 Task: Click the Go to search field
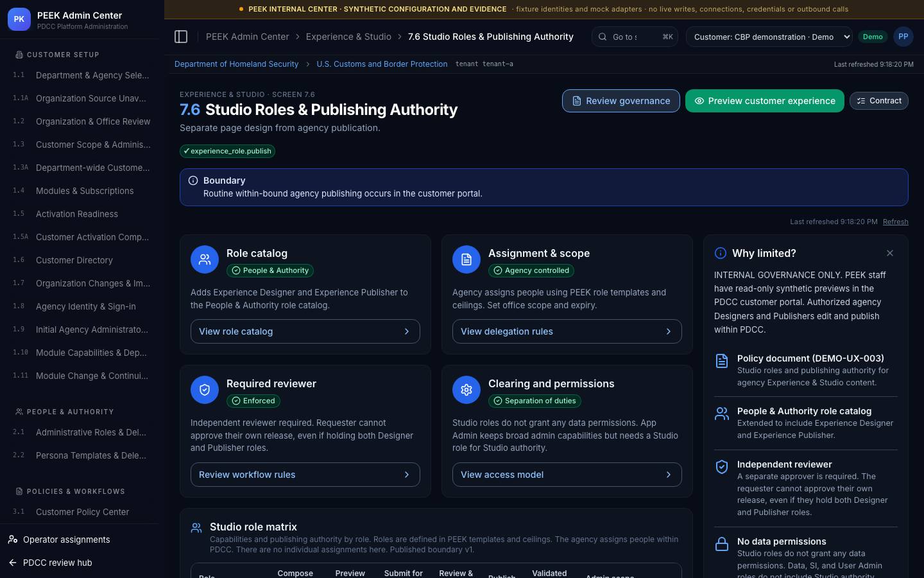(x=635, y=37)
